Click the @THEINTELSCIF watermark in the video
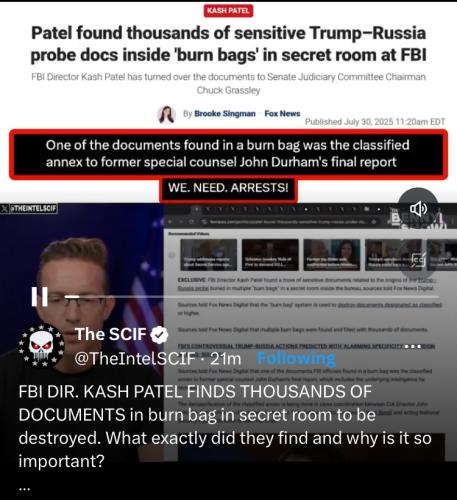The height and width of the screenshot is (500, 457). [x=29, y=209]
